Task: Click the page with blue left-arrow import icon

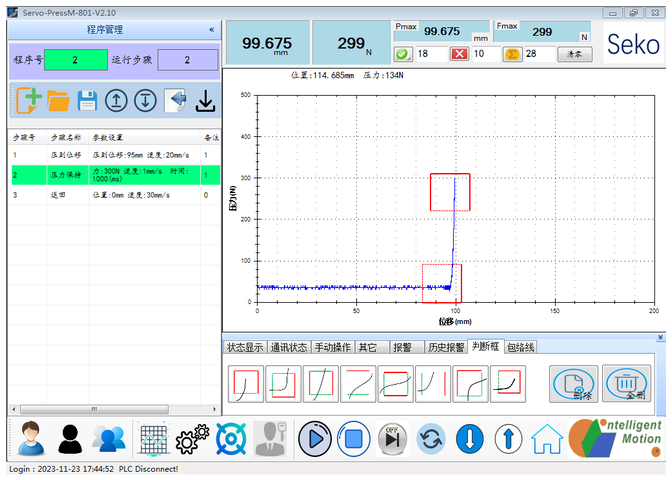Action: (x=175, y=101)
